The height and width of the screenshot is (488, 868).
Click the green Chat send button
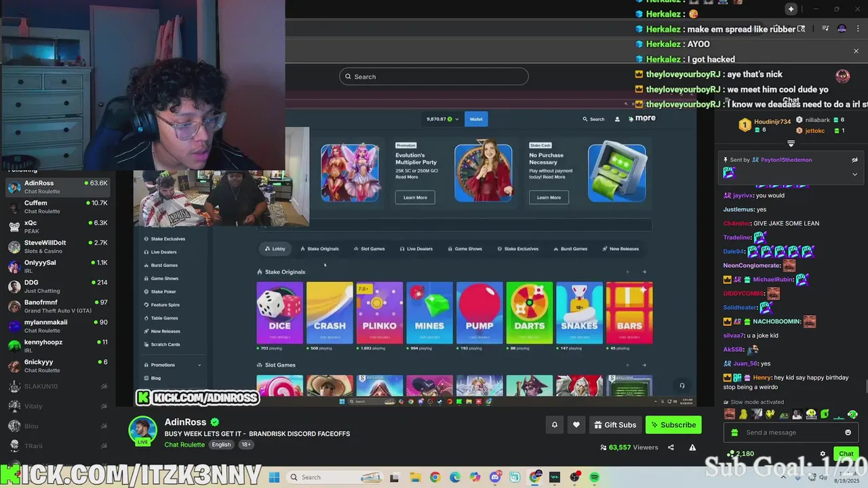point(846,454)
